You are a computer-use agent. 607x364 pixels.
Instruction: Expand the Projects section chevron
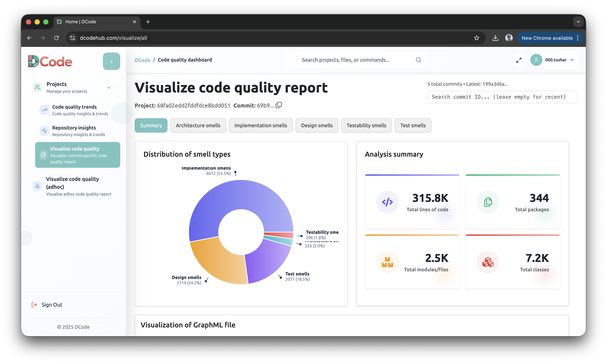pyautogui.click(x=109, y=87)
